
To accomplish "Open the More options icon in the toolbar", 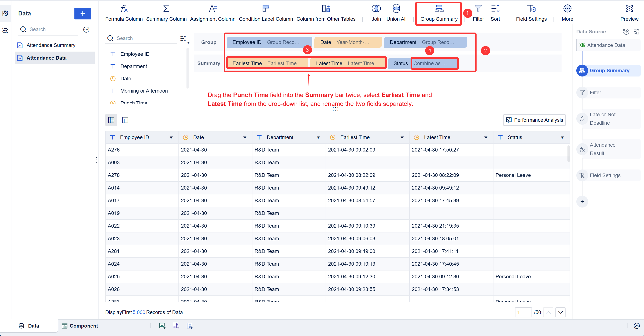I will tap(567, 12).
